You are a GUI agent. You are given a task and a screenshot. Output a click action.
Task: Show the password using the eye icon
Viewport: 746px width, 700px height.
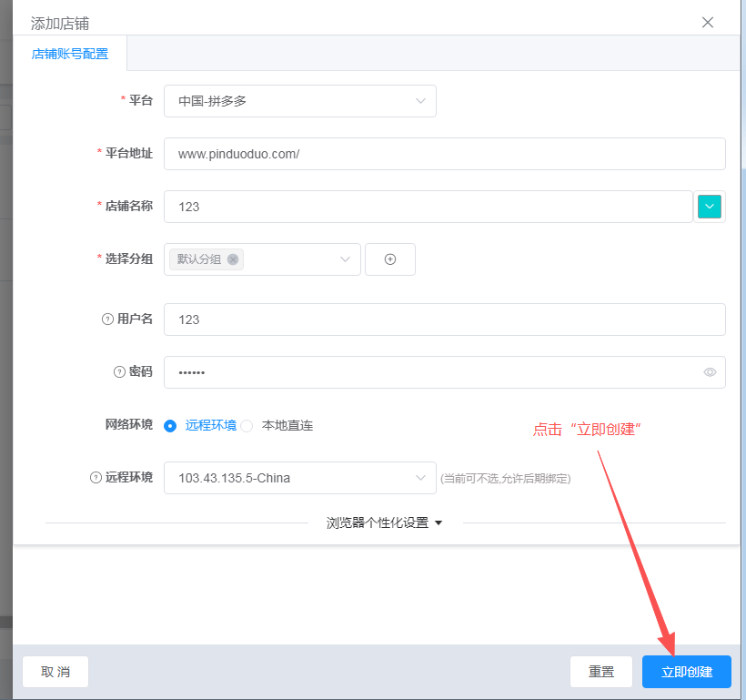coord(709,371)
